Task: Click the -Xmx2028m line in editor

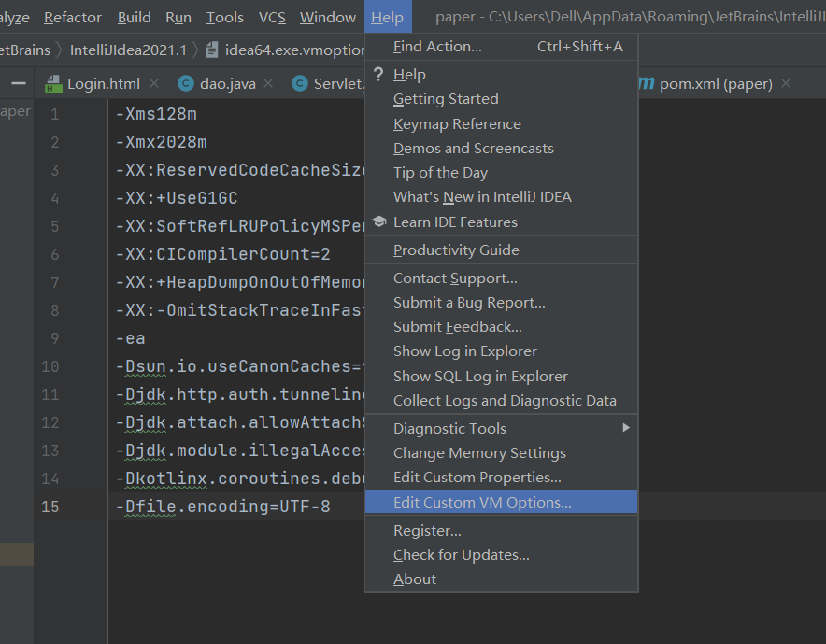Action: coord(162,142)
